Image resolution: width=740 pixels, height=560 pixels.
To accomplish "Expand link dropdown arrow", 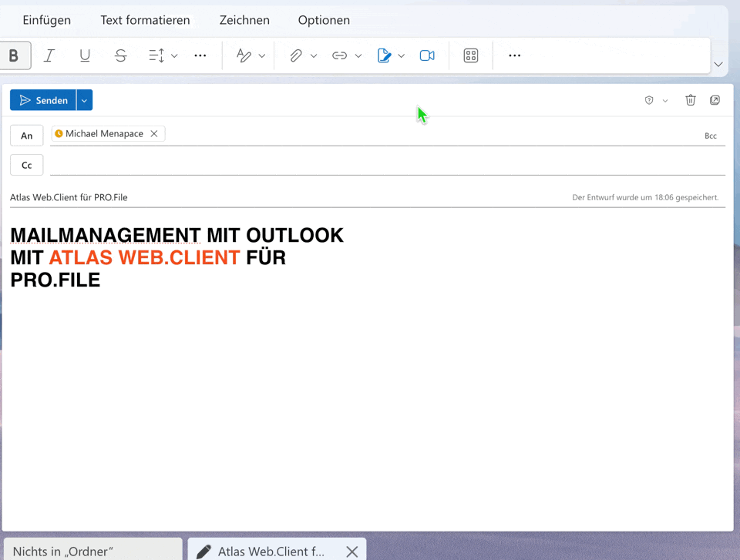I will click(x=358, y=56).
